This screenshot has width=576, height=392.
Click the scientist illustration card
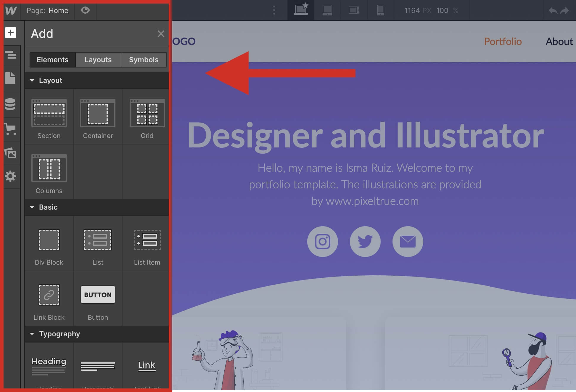click(259, 354)
